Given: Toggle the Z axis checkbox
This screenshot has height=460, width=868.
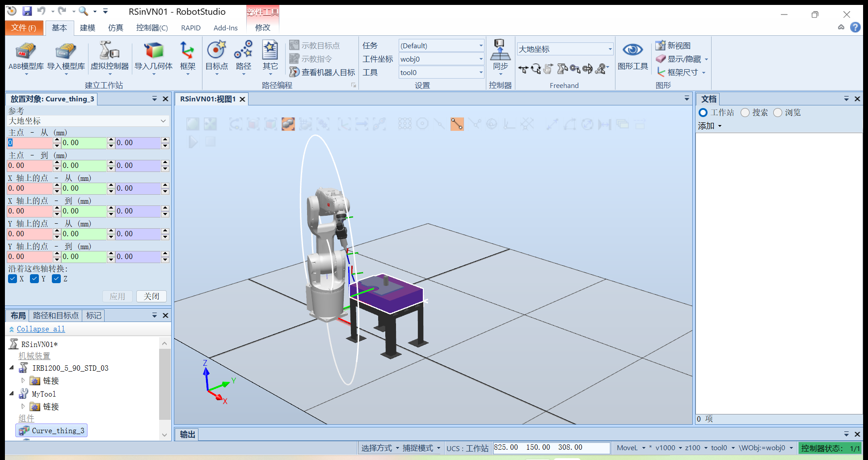Looking at the screenshot, I should coord(56,279).
